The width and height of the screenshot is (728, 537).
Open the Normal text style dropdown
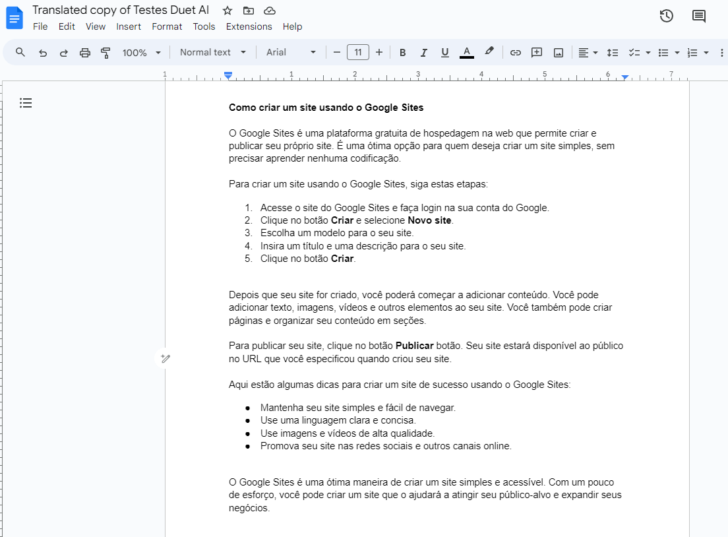[213, 52]
